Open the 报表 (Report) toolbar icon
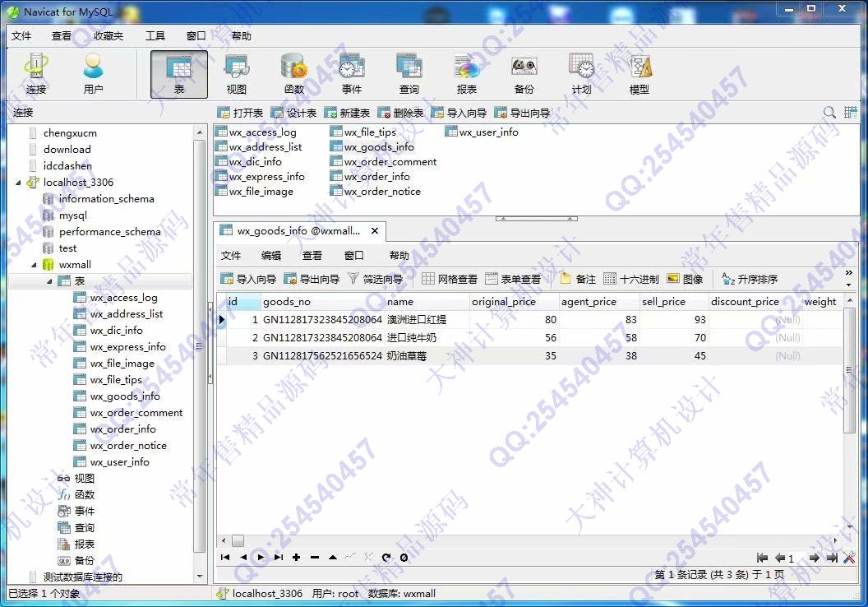868x607 pixels. coord(467,74)
